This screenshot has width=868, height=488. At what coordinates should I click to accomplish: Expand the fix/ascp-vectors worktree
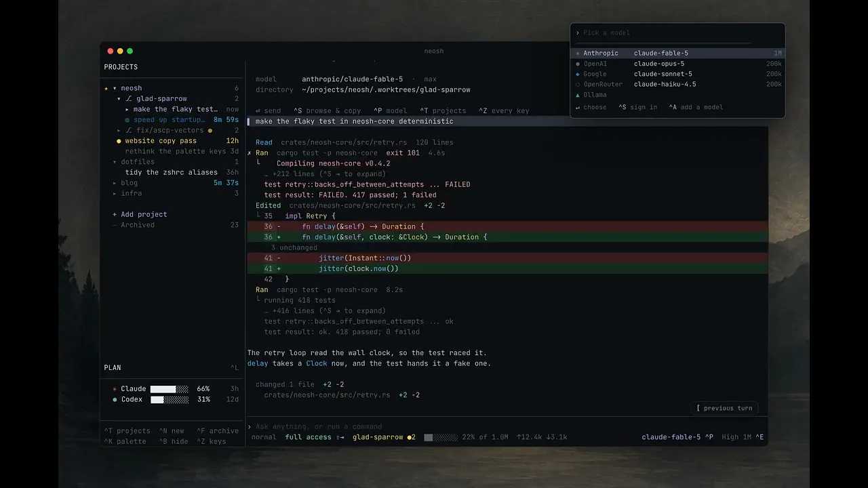tap(119, 130)
